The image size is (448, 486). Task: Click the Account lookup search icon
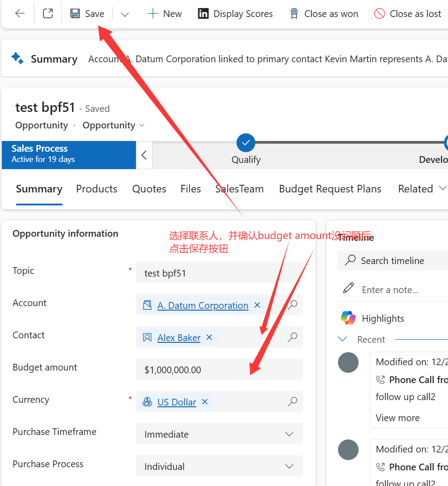[292, 305]
